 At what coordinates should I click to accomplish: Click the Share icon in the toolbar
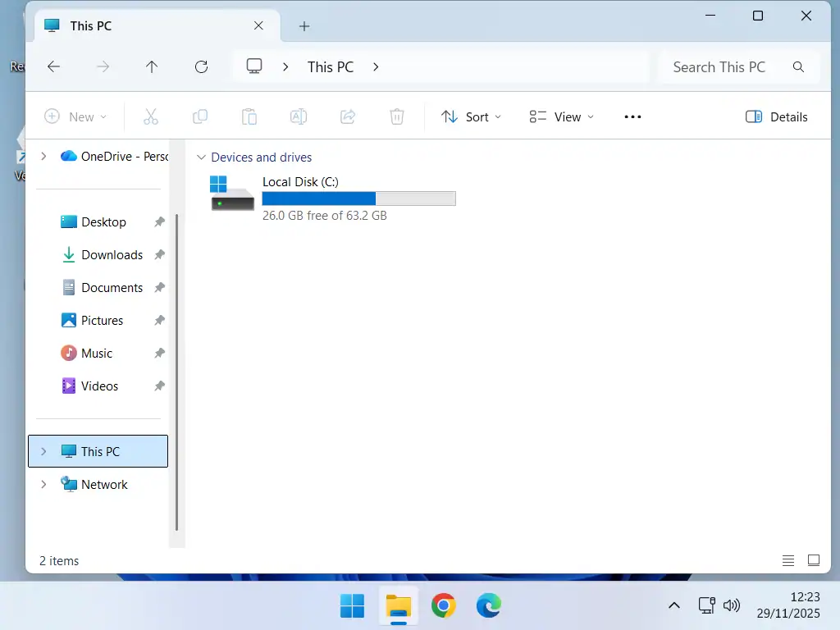(x=348, y=116)
